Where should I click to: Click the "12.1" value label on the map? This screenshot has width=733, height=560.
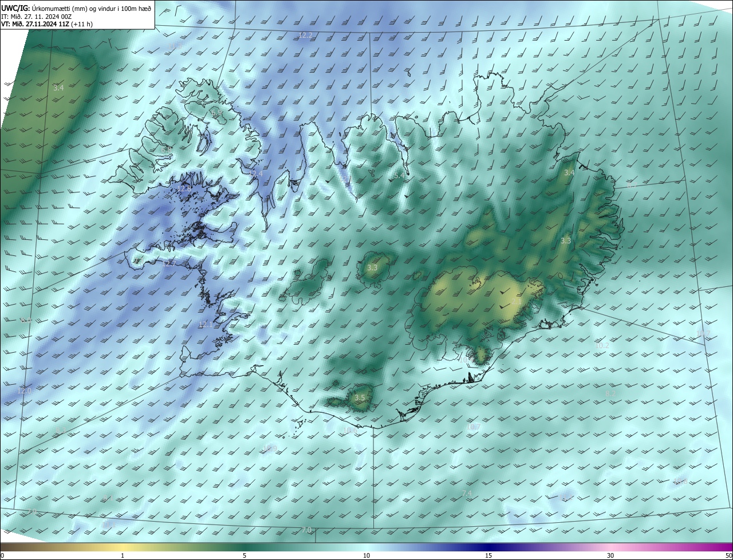tap(205, 324)
